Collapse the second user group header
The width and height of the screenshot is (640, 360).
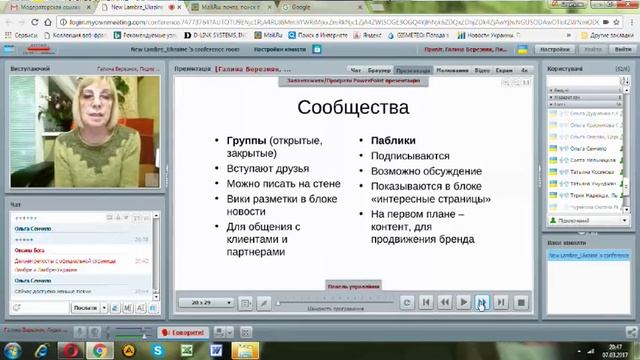click(x=584, y=98)
